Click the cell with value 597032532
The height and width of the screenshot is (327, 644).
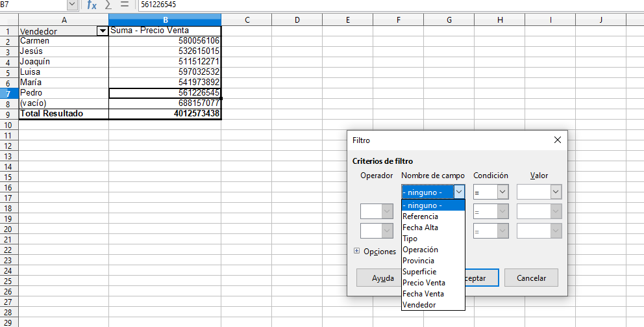pos(165,72)
